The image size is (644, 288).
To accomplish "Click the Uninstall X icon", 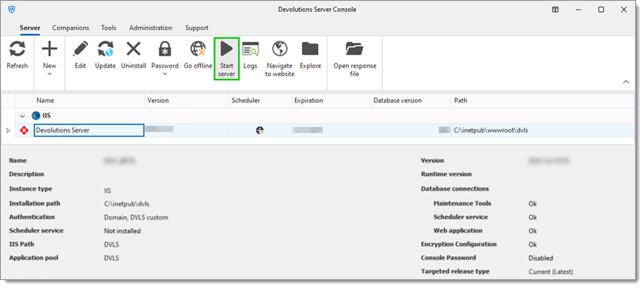I will (x=133, y=49).
